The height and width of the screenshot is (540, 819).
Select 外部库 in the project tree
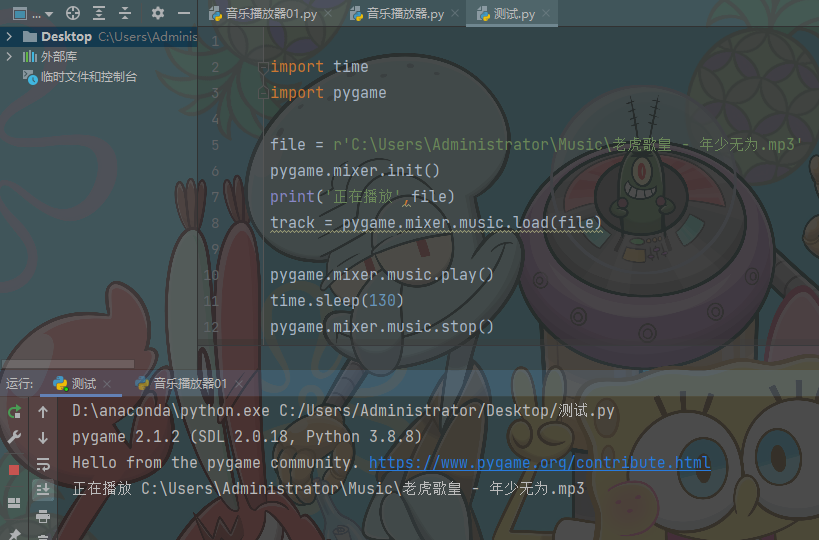[58, 56]
